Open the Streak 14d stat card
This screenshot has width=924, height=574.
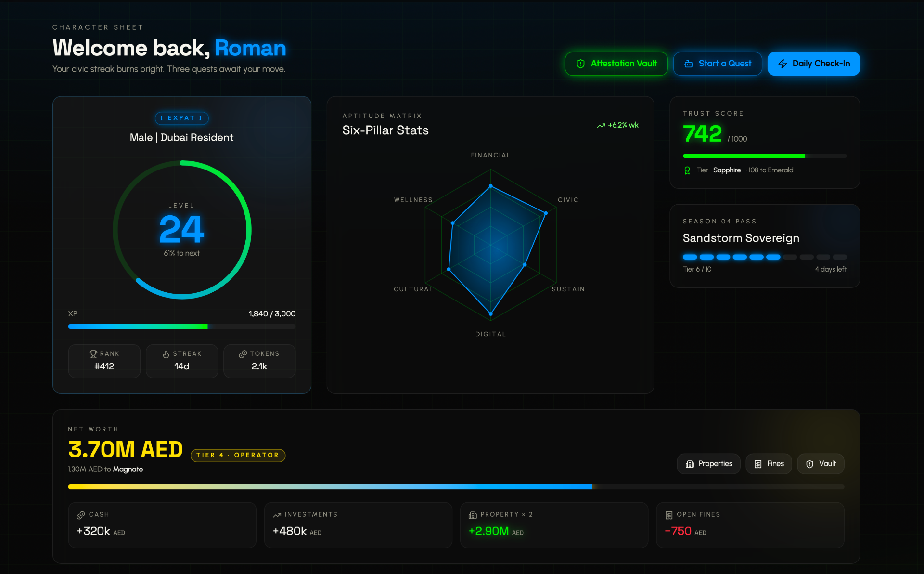tap(182, 361)
